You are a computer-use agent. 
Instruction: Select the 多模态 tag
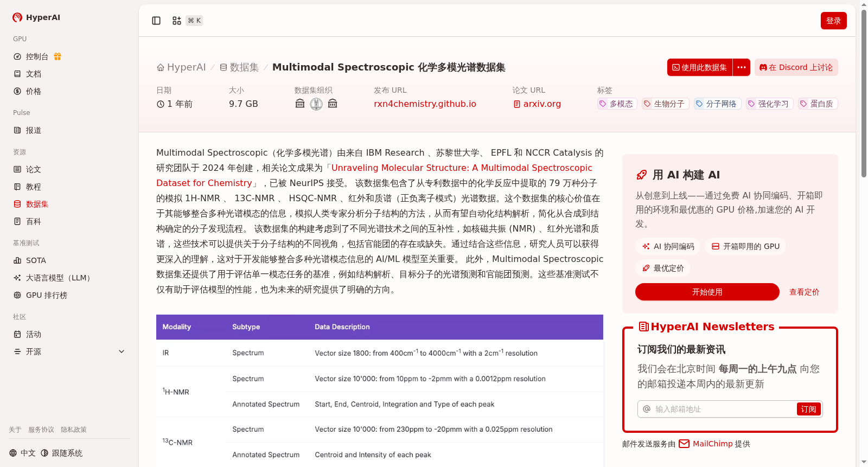pos(617,104)
